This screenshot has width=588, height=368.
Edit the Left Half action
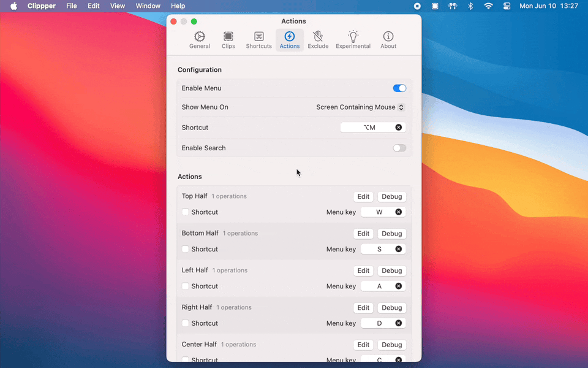click(363, 270)
